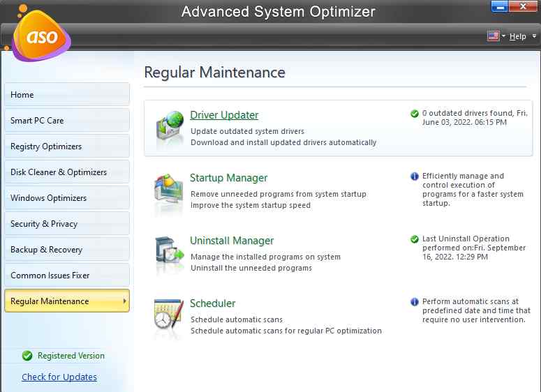This screenshot has width=541, height=392.
Task: Open the Help menu
Action: click(517, 36)
